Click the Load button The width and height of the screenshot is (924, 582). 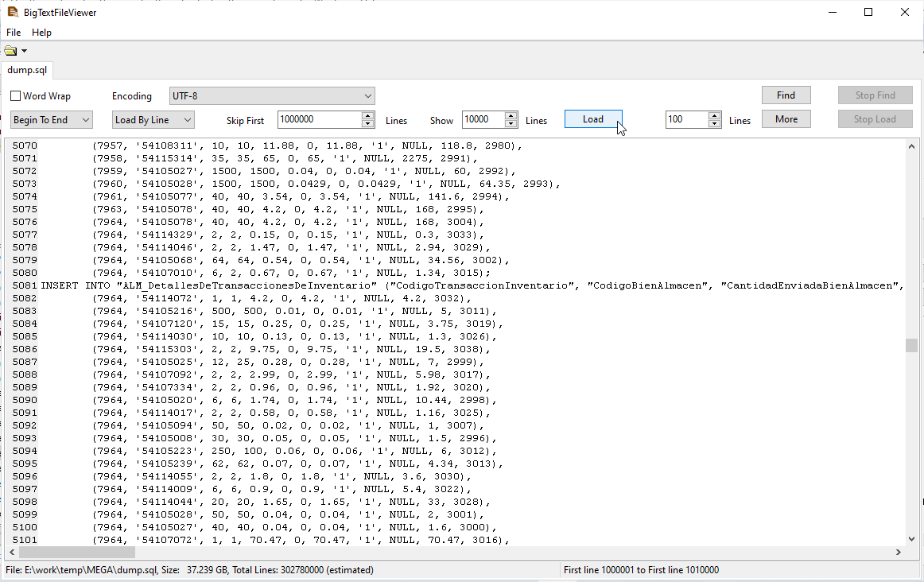click(593, 119)
